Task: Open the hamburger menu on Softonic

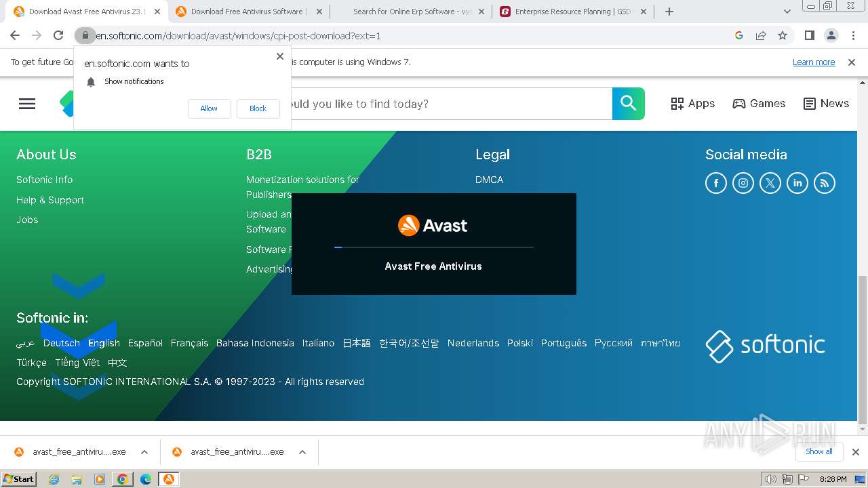Action: pos(27,104)
